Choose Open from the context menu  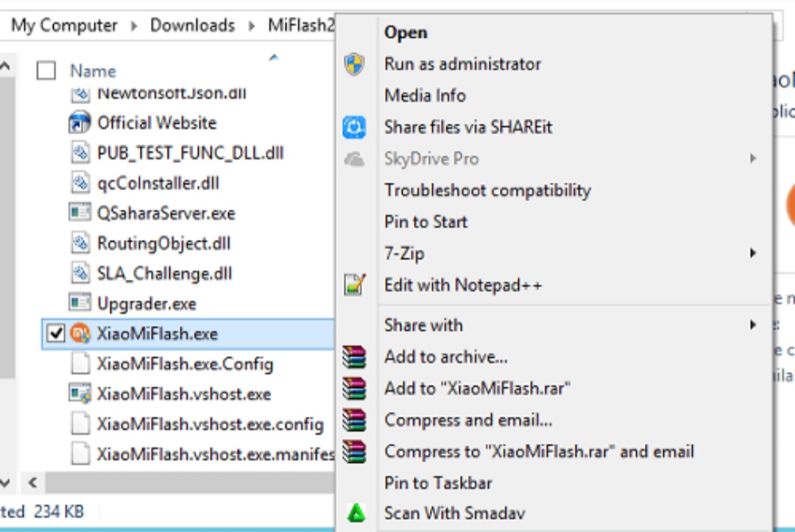pyautogui.click(x=406, y=32)
